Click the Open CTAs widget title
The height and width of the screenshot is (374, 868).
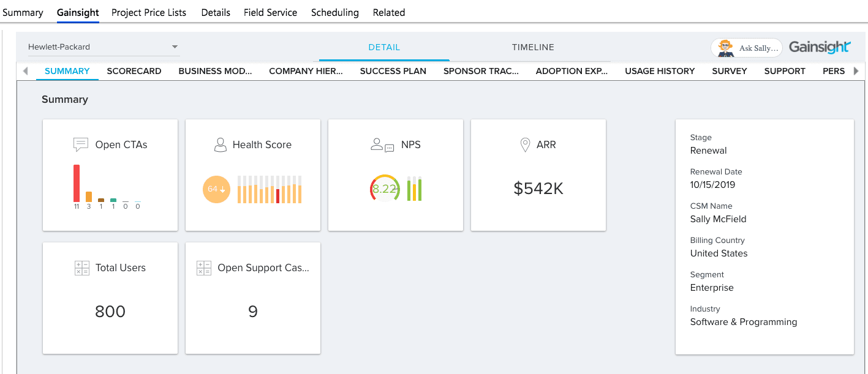[121, 145]
